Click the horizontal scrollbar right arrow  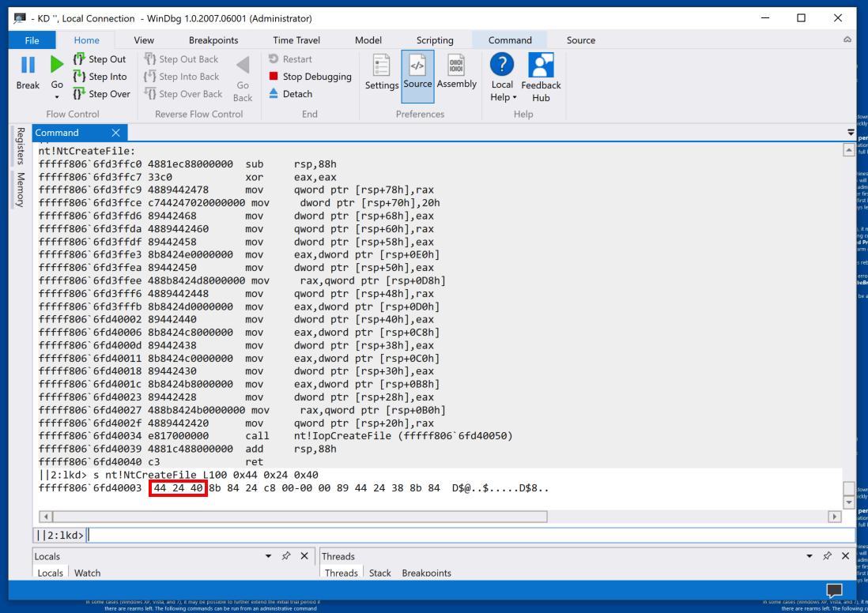[835, 516]
